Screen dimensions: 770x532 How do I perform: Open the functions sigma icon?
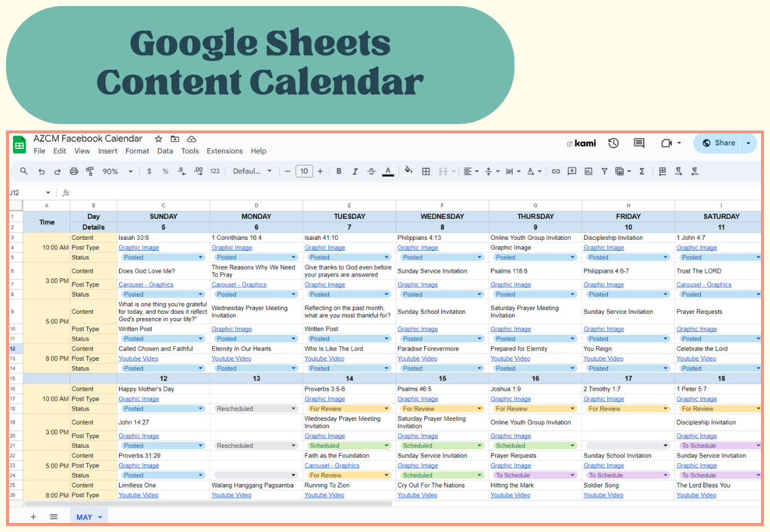[x=642, y=171]
